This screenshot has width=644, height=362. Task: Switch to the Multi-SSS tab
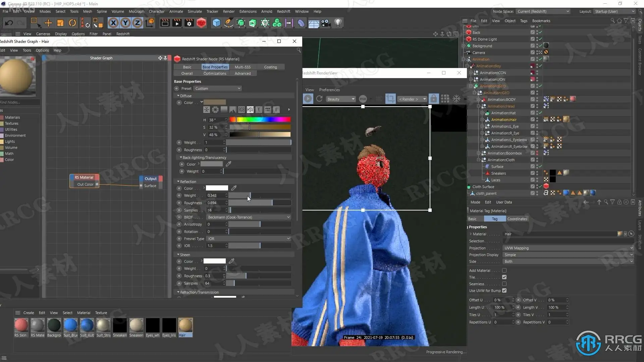(x=243, y=67)
